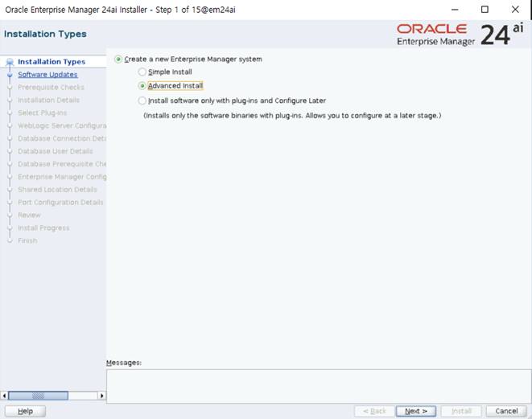
Task: Select Create a new Enterprise Manager system
Action: click(x=118, y=60)
